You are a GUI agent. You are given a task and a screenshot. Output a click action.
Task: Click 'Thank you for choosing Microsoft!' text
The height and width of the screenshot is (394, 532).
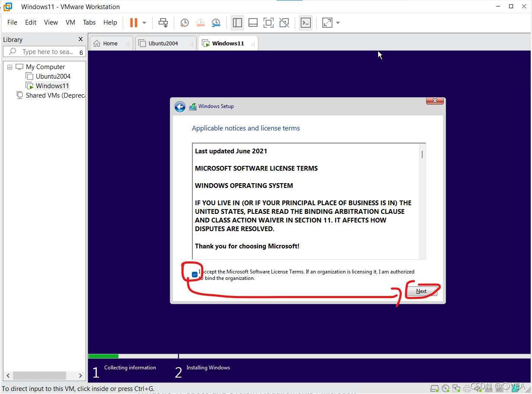[x=247, y=246]
